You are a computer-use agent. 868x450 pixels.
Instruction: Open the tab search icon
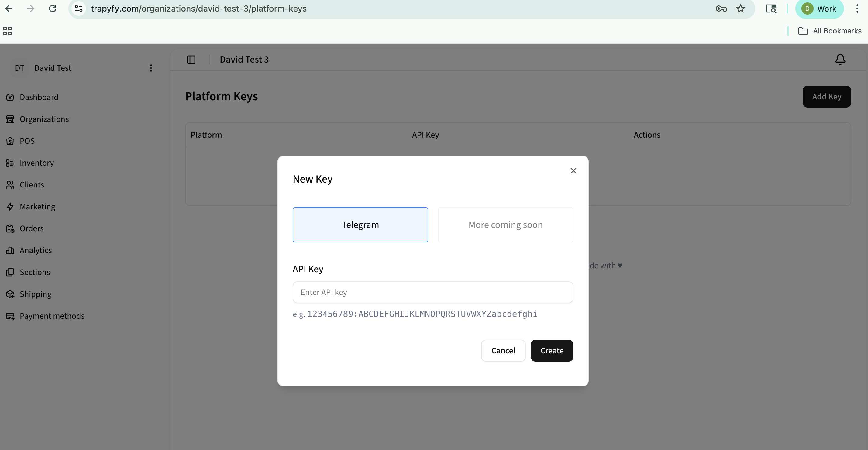point(771,9)
